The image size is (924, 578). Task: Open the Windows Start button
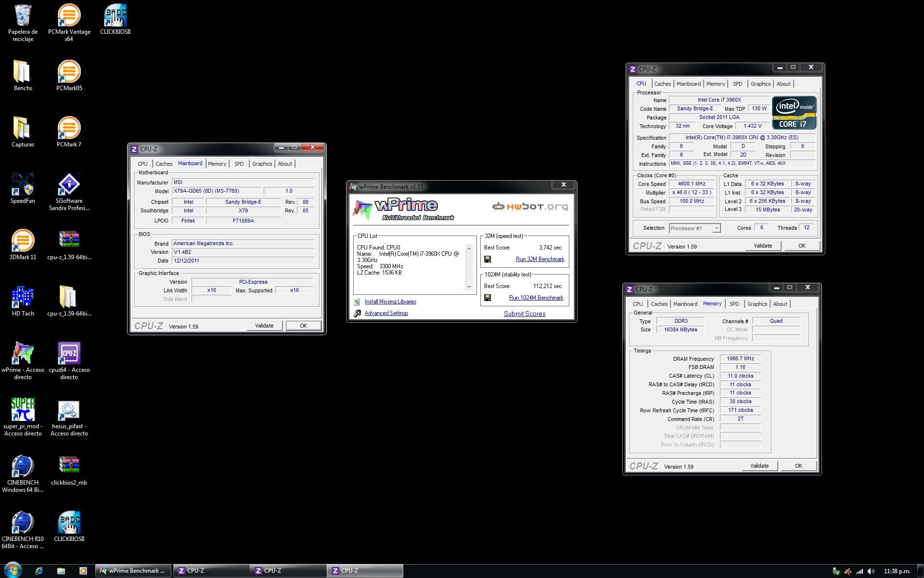coord(13,570)
